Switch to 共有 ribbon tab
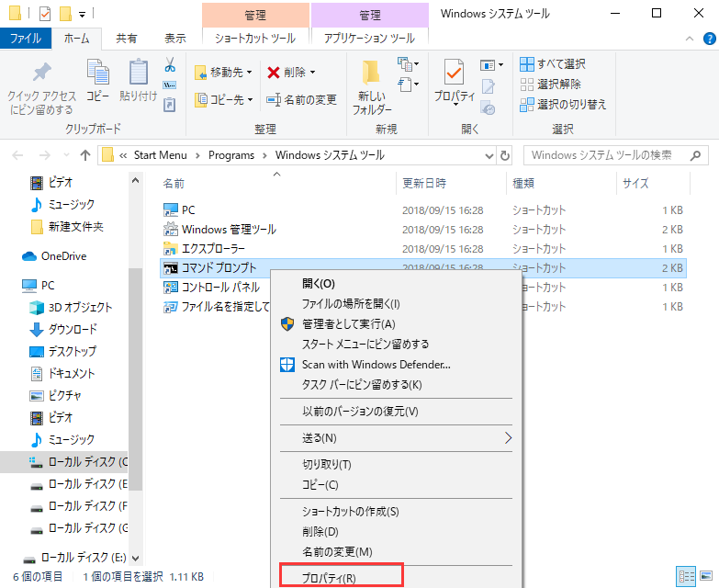The image size is (719, 588). [126, 38]
